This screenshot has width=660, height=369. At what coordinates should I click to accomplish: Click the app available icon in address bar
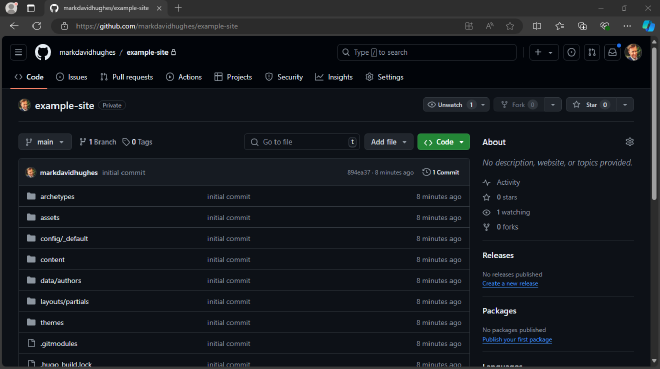pyautogui.click(x=468, y=26)
